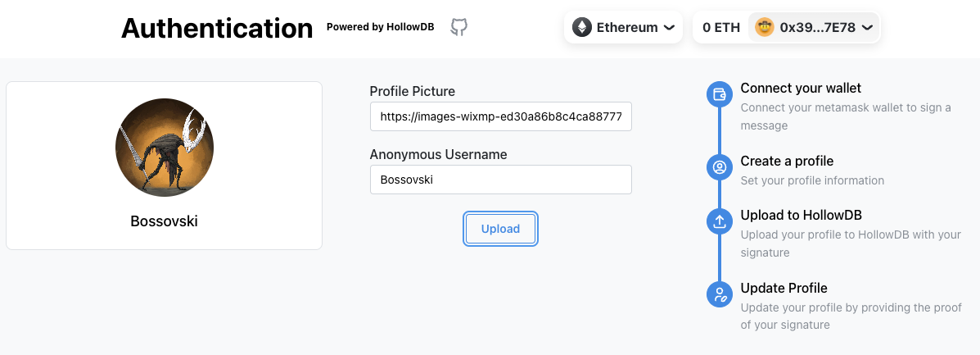Click the 0 ETH balance display
This screenshot has height=355, width=980.
[x=720, y=27]
